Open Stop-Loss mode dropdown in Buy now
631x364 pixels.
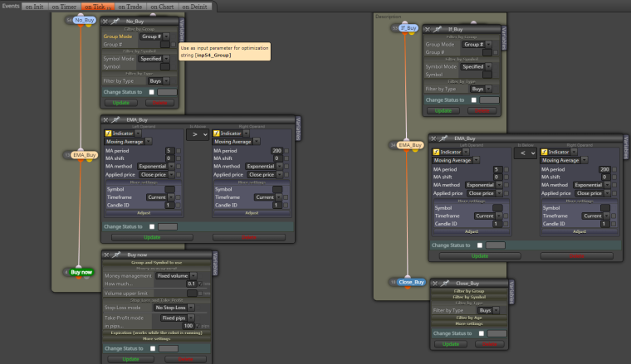click(174, 308)
